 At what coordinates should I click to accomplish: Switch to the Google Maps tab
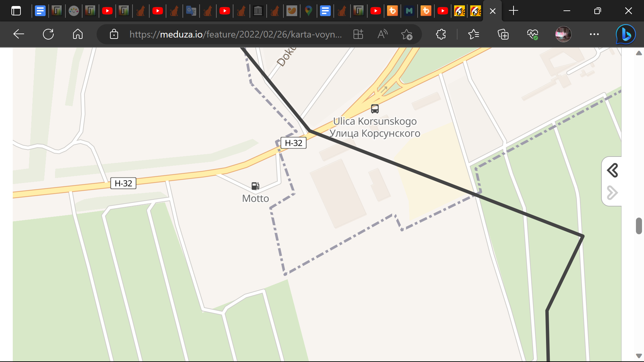[x=309, y=11]
